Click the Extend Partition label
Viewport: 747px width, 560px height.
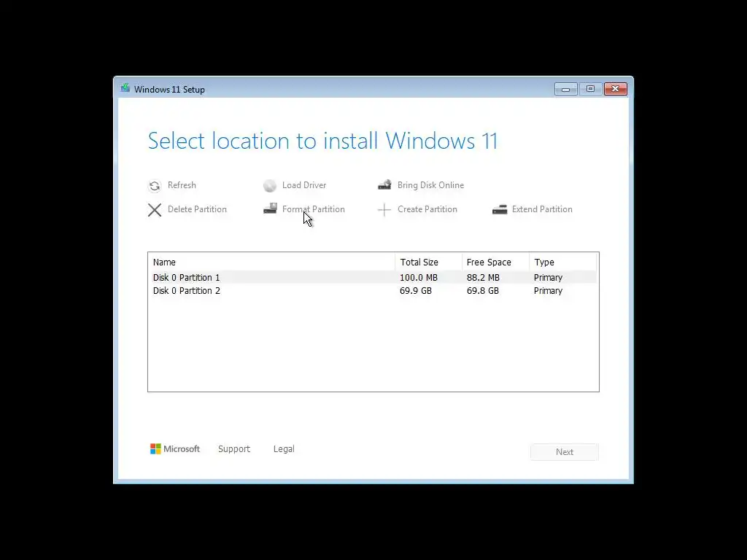pos(542,209)
